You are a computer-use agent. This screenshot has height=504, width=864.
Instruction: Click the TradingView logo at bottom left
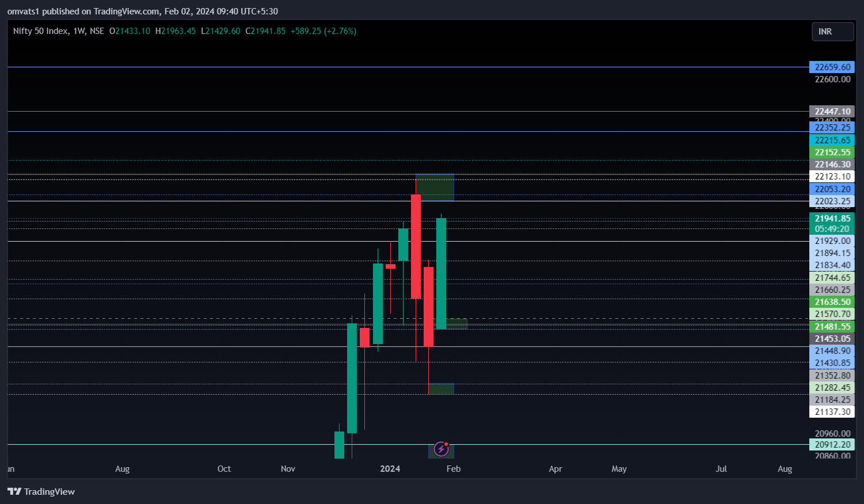coord(41,491)
